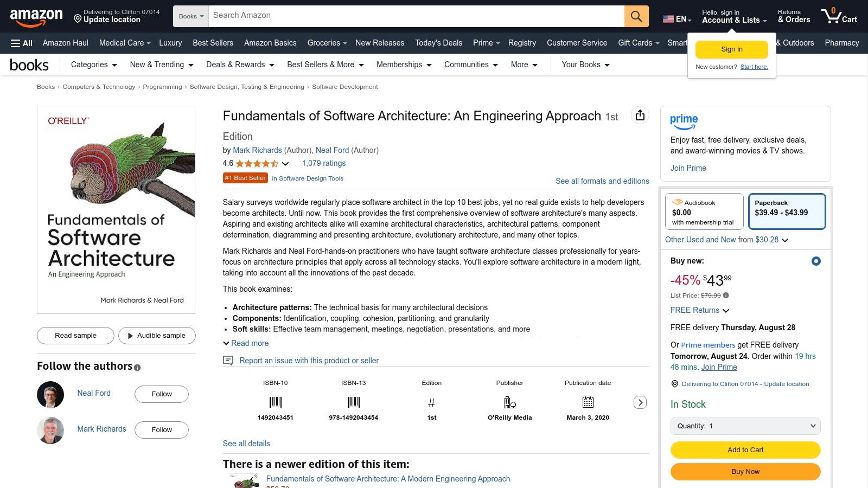Viewport: 868px width, 488px height.
Task: Click the Search Amazon input field
Action: pyautogui.click(x=416, y=16)
